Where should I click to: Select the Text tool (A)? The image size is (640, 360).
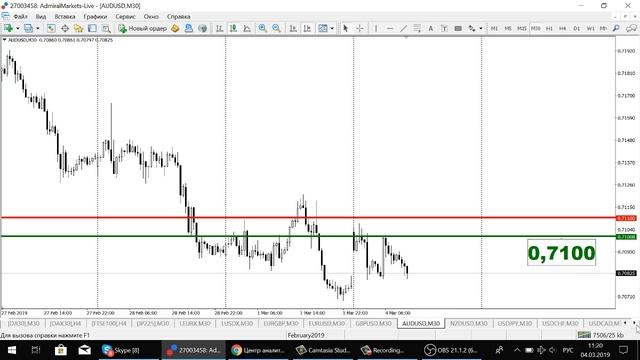[x=431, y=28]
